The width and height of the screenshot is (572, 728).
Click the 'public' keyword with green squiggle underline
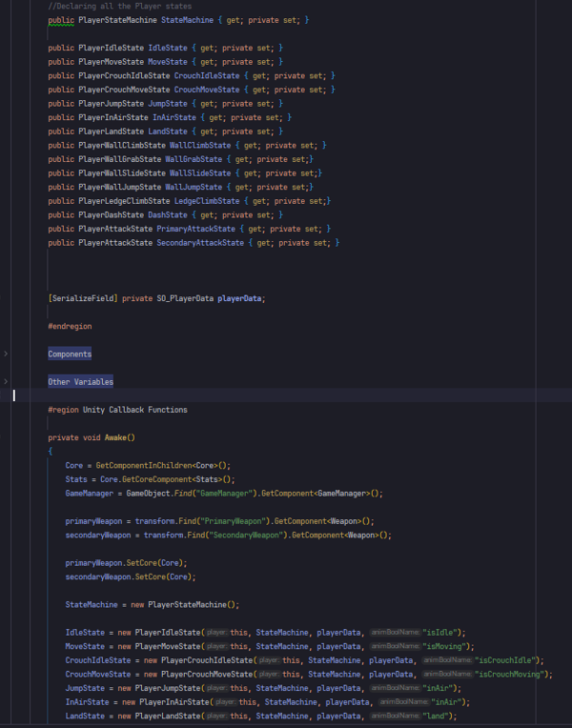(61, 20)
